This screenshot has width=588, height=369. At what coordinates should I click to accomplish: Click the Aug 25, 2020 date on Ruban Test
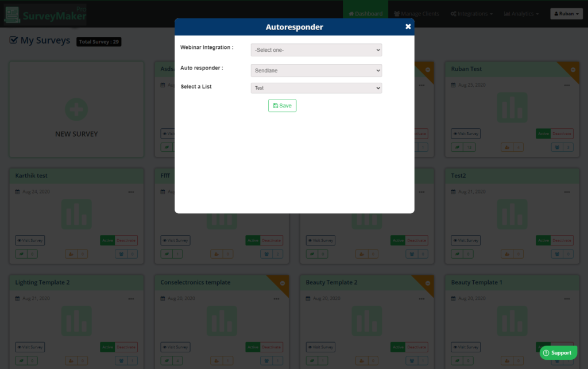tap(472, 85)
